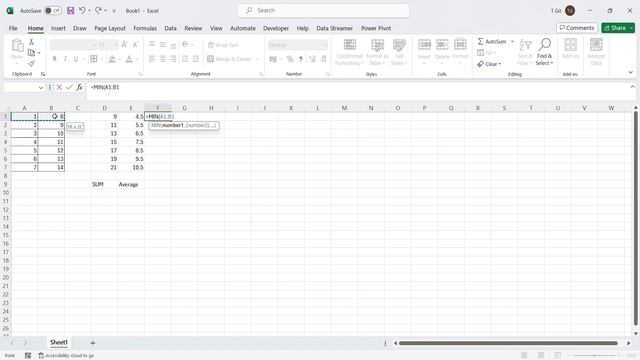This screenshot has height=360, width=640.
Task: Switch to the Developer tab
Action: tap(276, 28)
